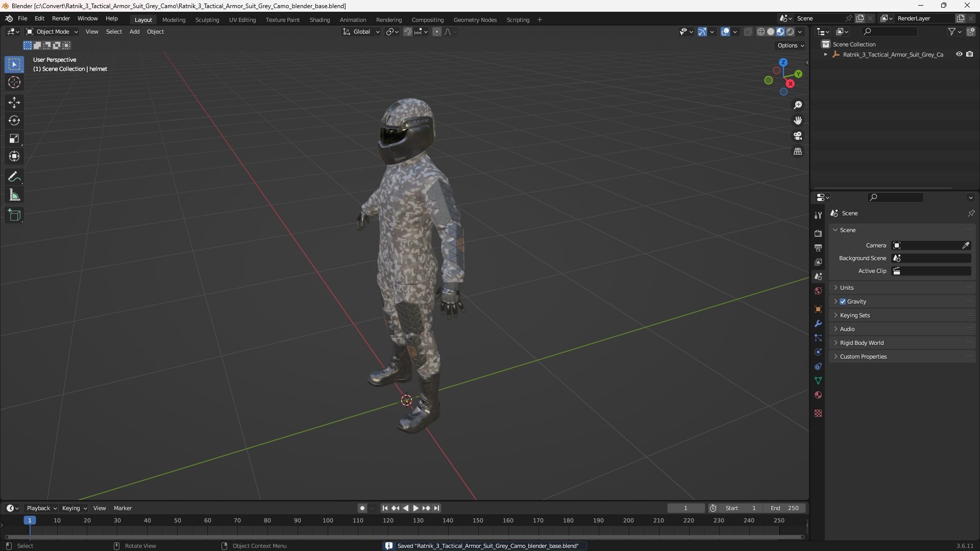Disable Ratnik collection in renders camera icon
980x551 pixels.
click(970, 54)
